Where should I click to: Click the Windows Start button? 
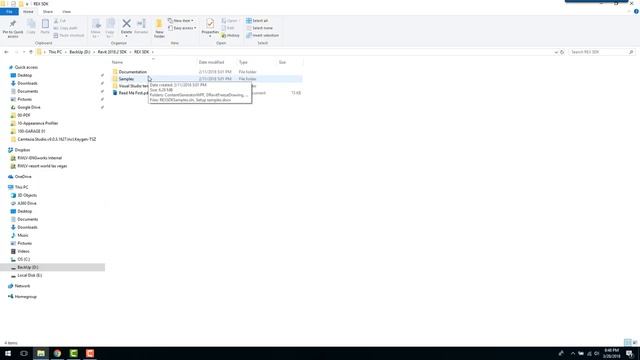[x=8, y=353]
